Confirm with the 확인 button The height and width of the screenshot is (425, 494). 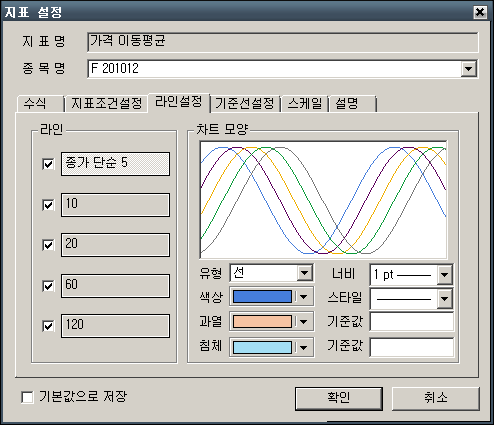pyautogui.click(x=339, y=398)
